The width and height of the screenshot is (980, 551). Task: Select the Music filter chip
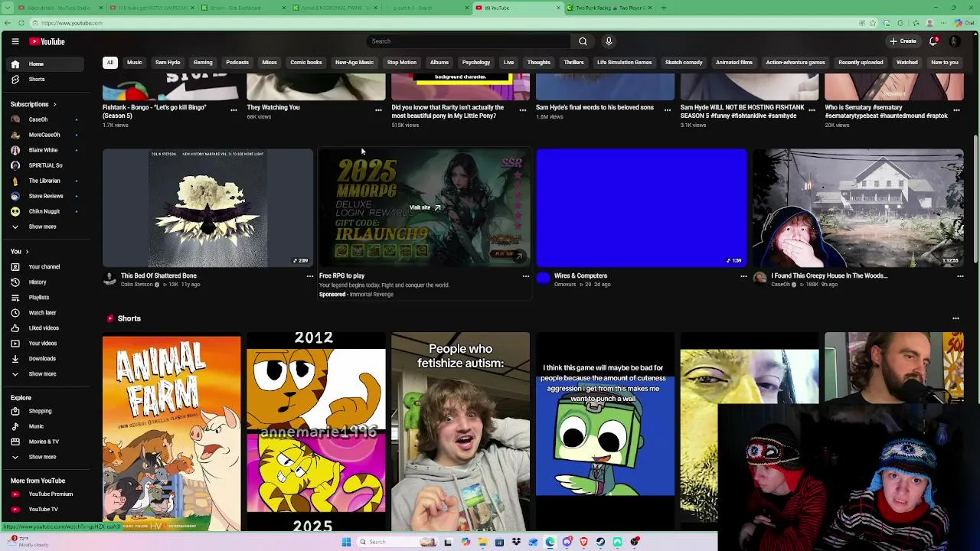pos(135,63)
